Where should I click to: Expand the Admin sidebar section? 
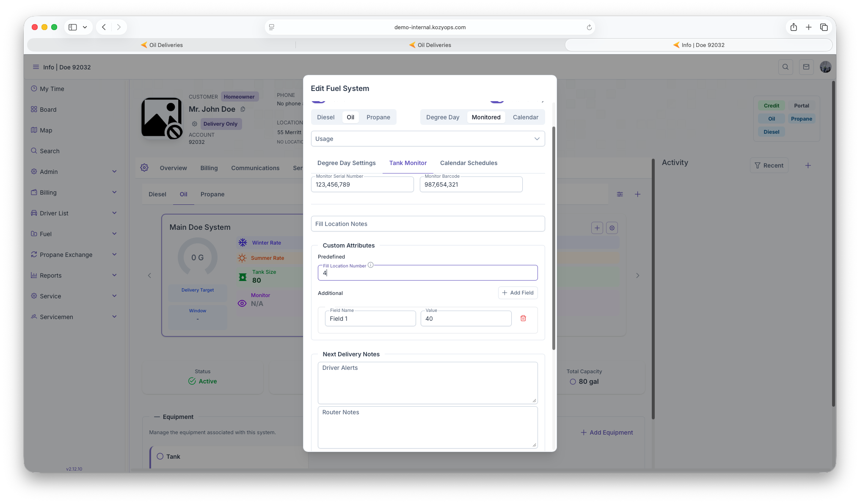point(74,172)
